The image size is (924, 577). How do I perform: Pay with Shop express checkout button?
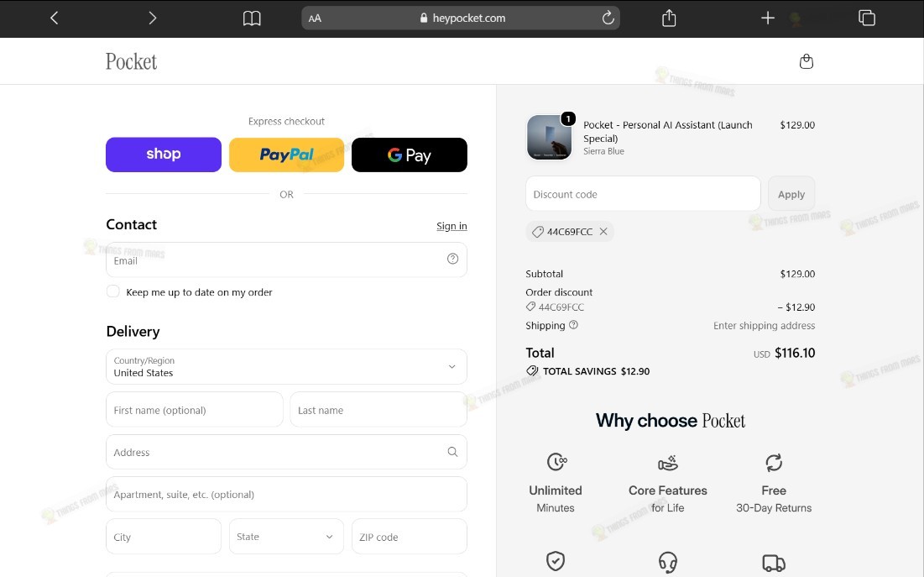coord(164,155)
